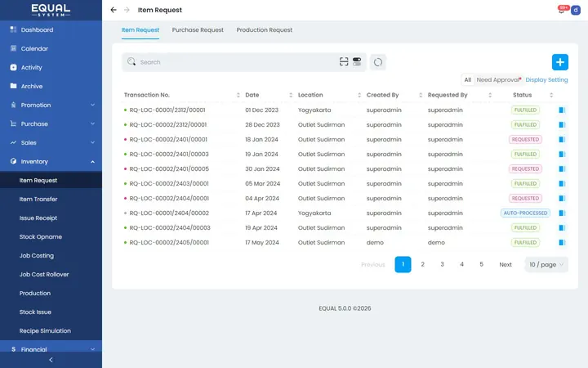This screenshot has width=588, height=368.
Task: Go forward with the right arrow
Action: click(x=127, y=10)
